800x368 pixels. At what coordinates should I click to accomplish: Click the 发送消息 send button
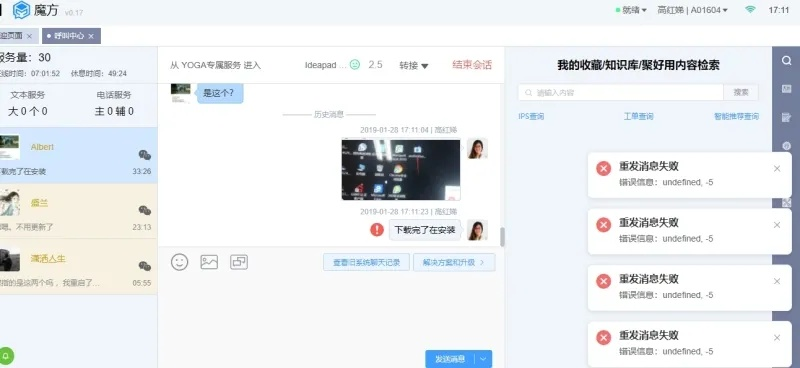click(449, 359)
